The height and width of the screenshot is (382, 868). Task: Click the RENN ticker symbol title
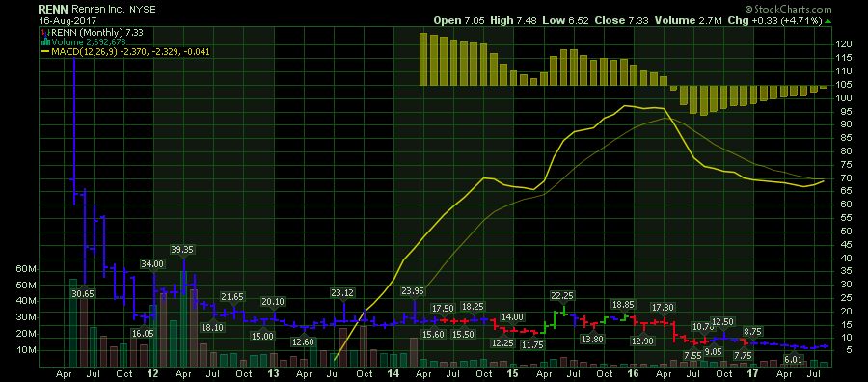tap(53, 10)
